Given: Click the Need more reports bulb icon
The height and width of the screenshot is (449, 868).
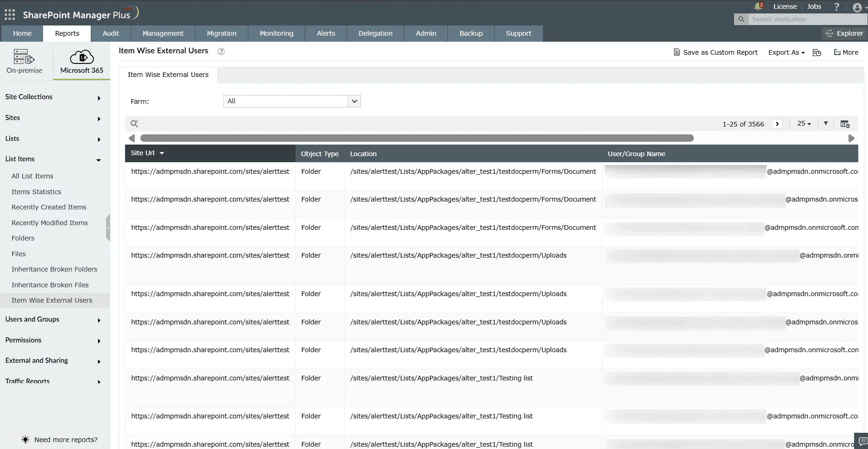Looking at the screenshot, I should point(25,439).
